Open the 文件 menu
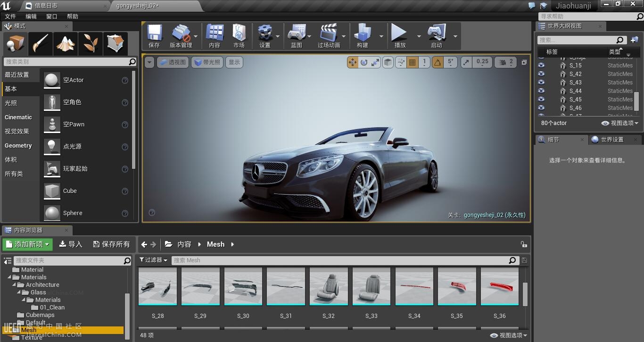The height and width of the screenshot is (342, 644). coord(10,17)
